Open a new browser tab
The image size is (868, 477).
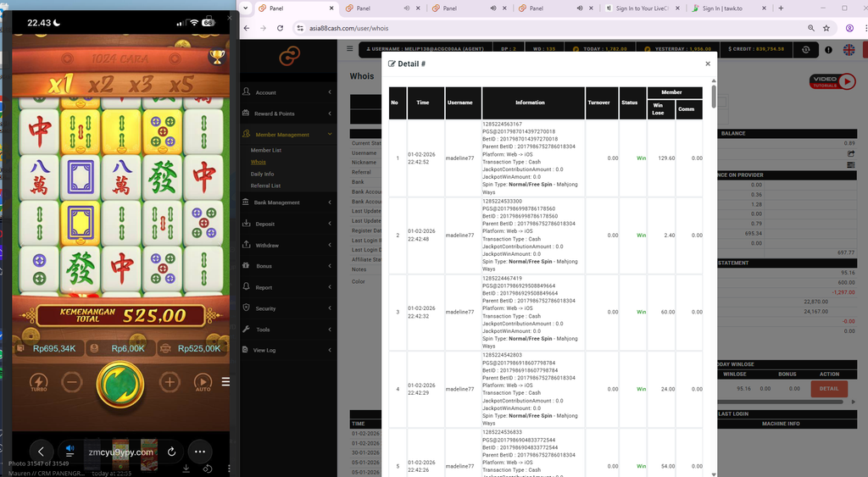pos(781,8)
